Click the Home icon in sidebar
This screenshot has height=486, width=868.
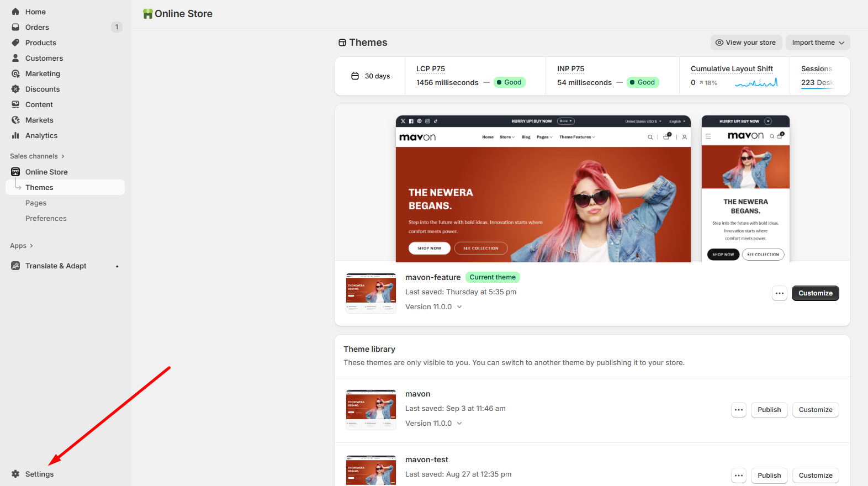click(x=15, y=12)
